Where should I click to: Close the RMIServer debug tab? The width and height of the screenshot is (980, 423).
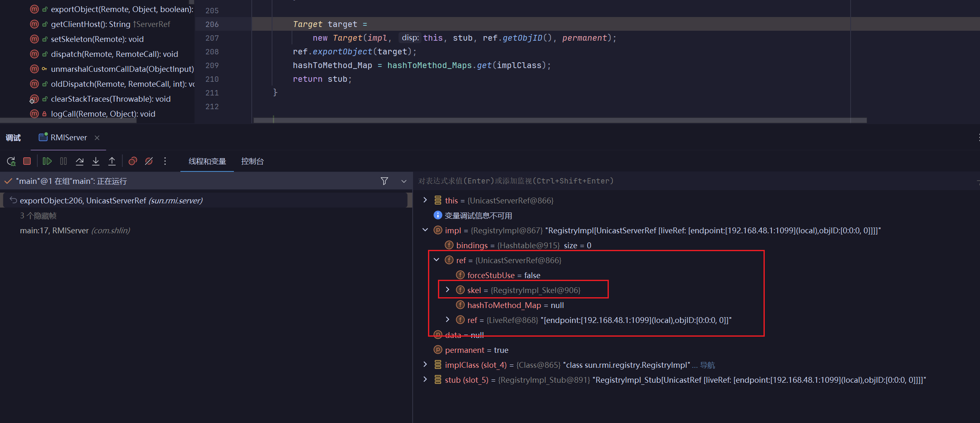point(97,138)
